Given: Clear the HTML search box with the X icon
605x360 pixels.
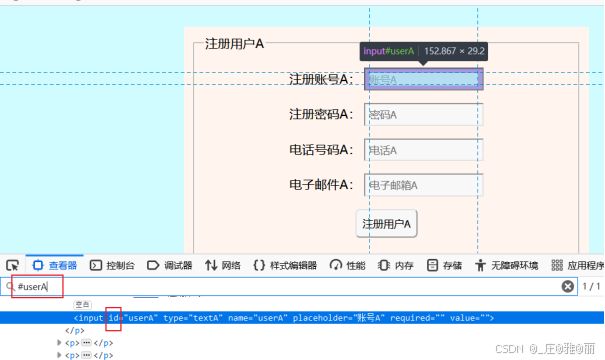Looking at the screenshot, I should (568, 286).
